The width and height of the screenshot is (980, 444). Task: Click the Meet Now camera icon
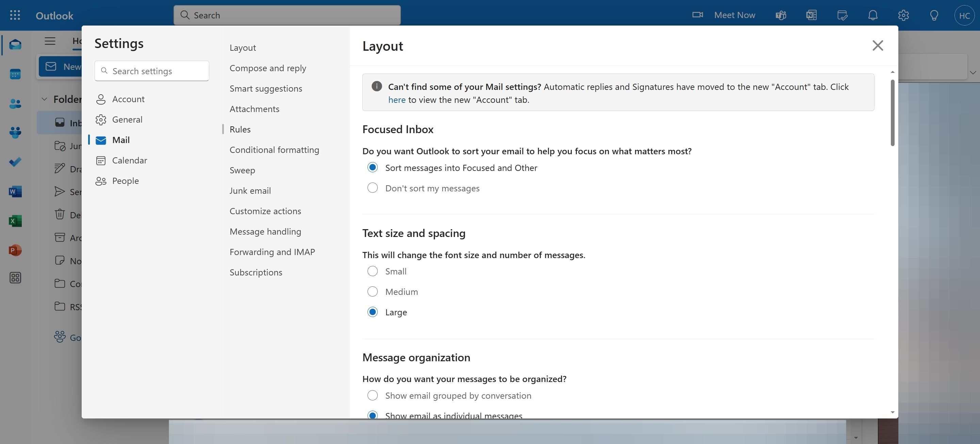coord(697,15)
